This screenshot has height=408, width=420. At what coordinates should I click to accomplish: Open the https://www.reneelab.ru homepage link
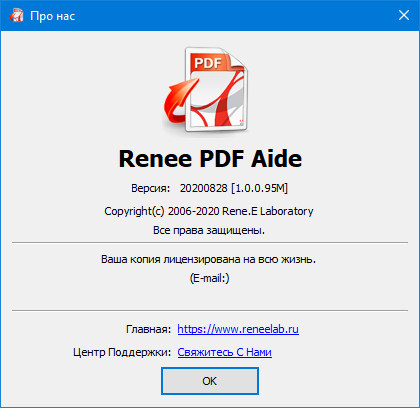(x=238, y=329)
